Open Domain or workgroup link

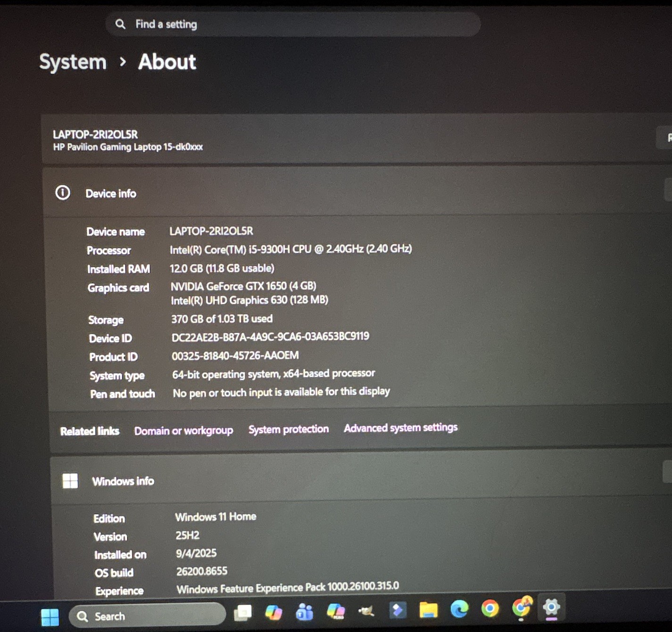(183, 431)
